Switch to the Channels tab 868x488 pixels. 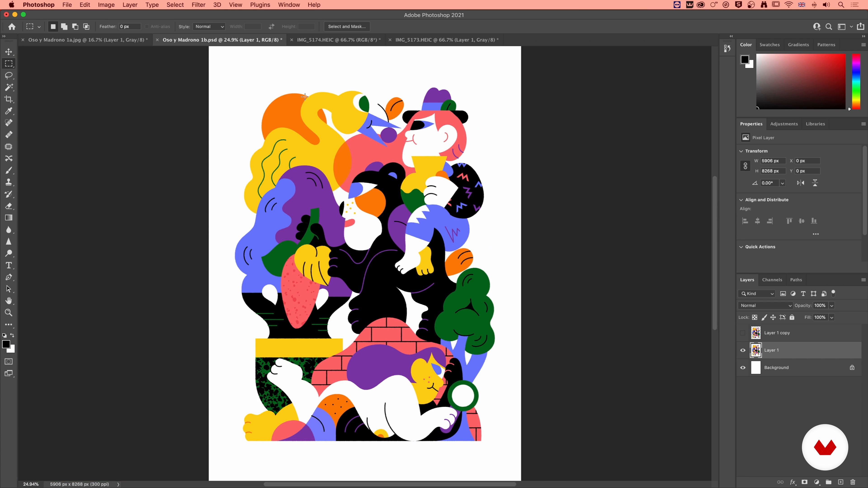tap(772, 280)
